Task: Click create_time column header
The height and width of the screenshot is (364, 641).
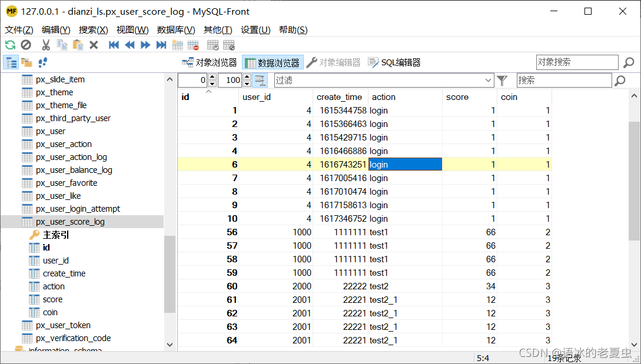Action: (340, 97)
